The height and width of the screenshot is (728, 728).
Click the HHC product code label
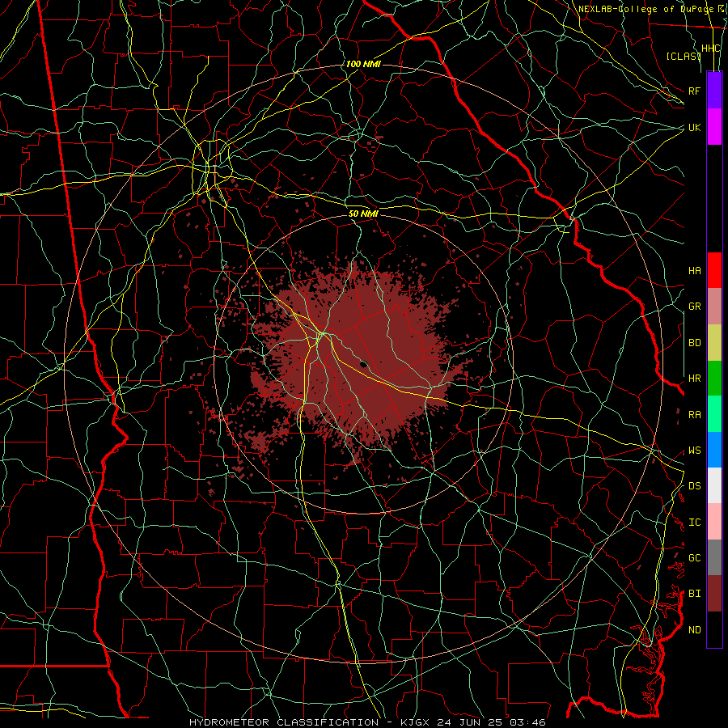point(710,49)
